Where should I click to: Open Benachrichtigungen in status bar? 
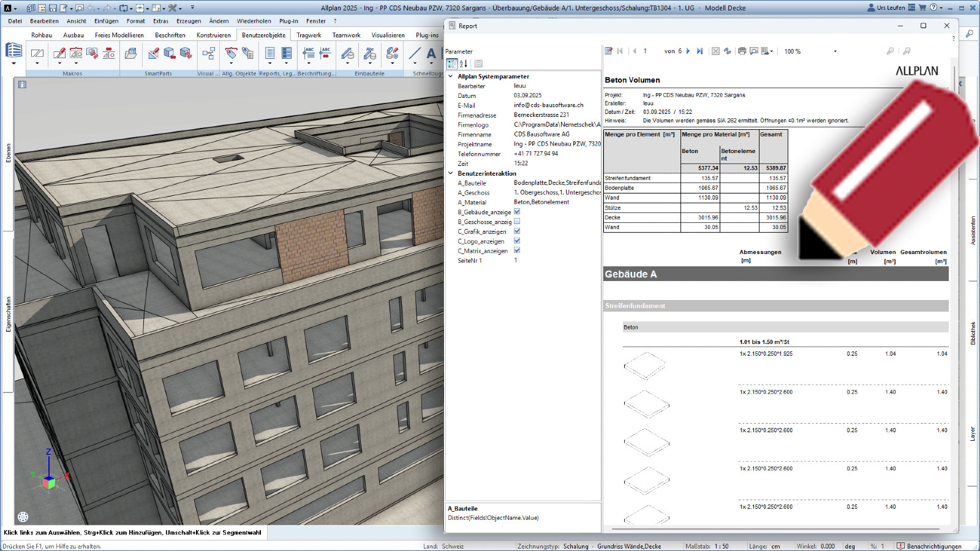929,546
